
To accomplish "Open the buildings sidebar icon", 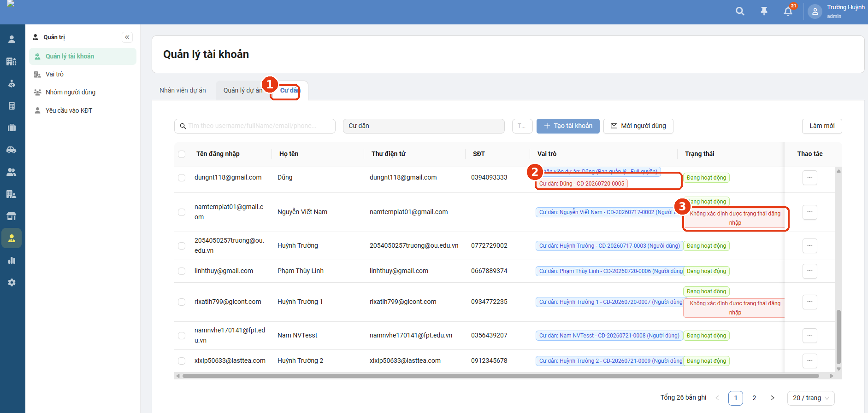I will click(x=12, y=62).
